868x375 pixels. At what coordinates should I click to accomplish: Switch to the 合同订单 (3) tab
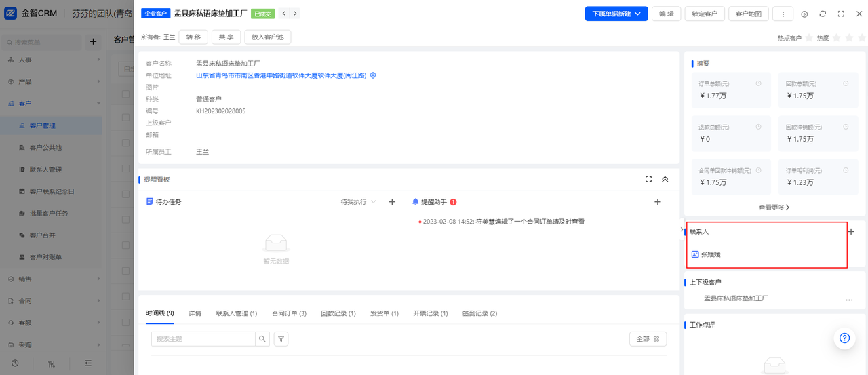(289, 313)
